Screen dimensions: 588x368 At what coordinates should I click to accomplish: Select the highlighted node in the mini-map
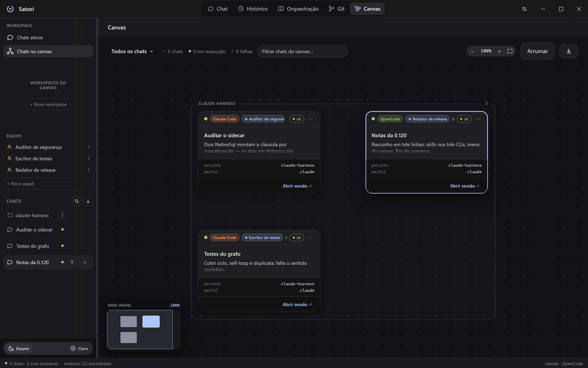pos(151,321)
